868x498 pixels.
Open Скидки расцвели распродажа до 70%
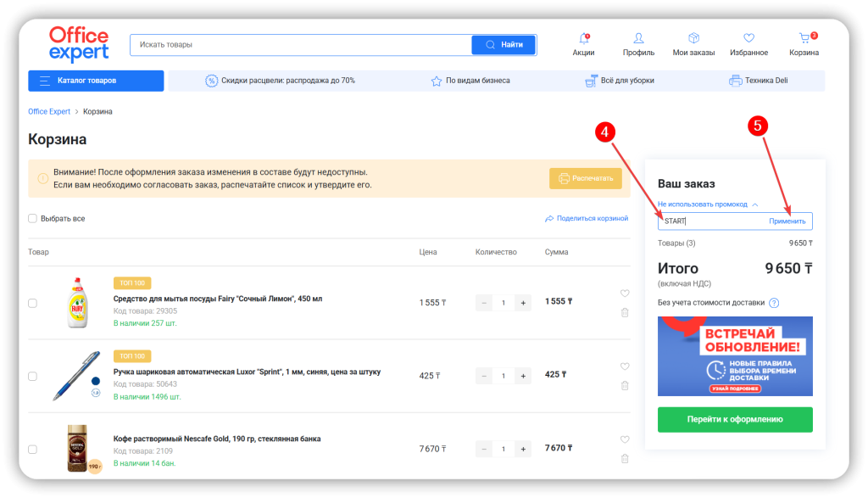click(x=280, y=81)
